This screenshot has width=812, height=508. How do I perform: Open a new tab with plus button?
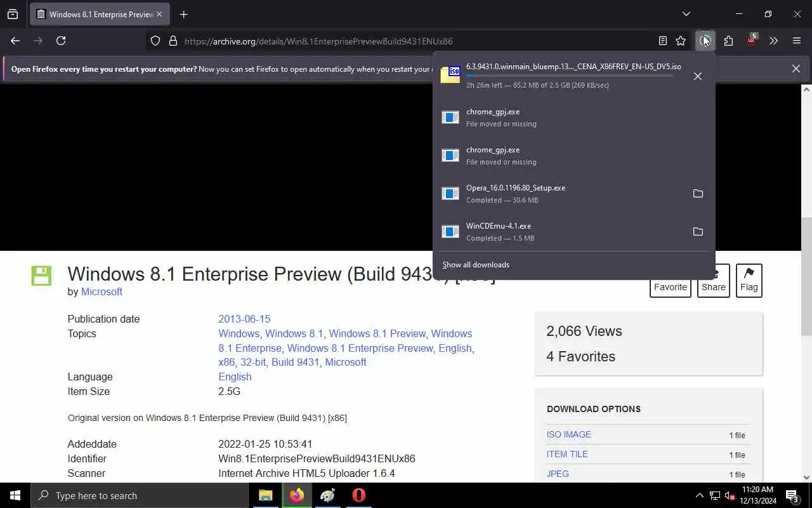[183, 14]
